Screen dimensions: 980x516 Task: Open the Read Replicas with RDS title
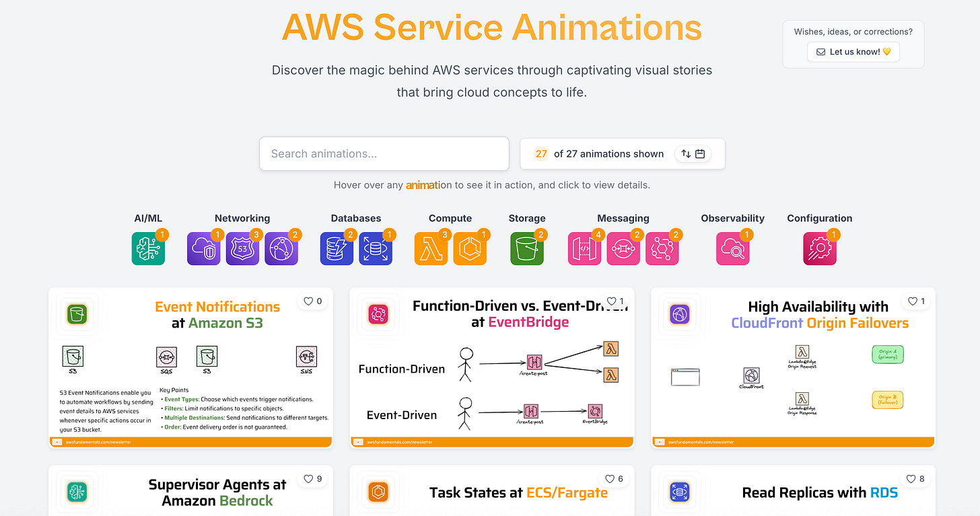pyautogui.click(x=820, y=492)
